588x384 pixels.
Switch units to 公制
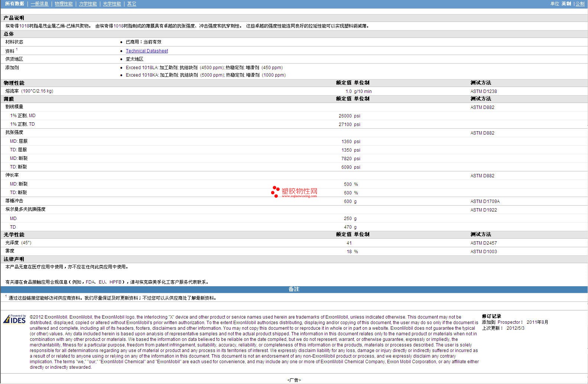(580, 4)
